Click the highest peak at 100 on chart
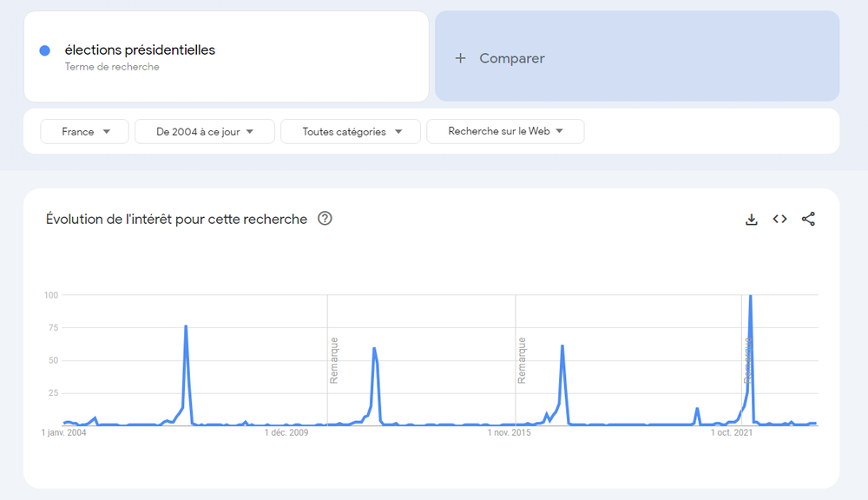Viewport: 868px width, 500px height. 750,297
